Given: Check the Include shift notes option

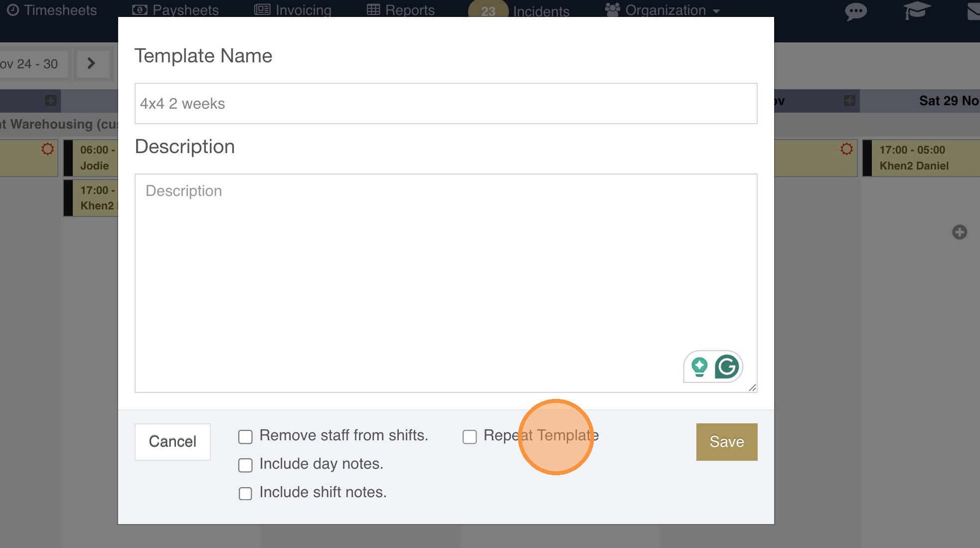Looking at the screenshot, I should [245, 494].
